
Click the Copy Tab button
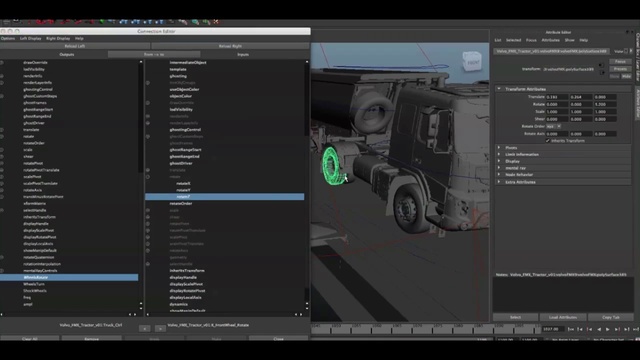tap(611, 317)
